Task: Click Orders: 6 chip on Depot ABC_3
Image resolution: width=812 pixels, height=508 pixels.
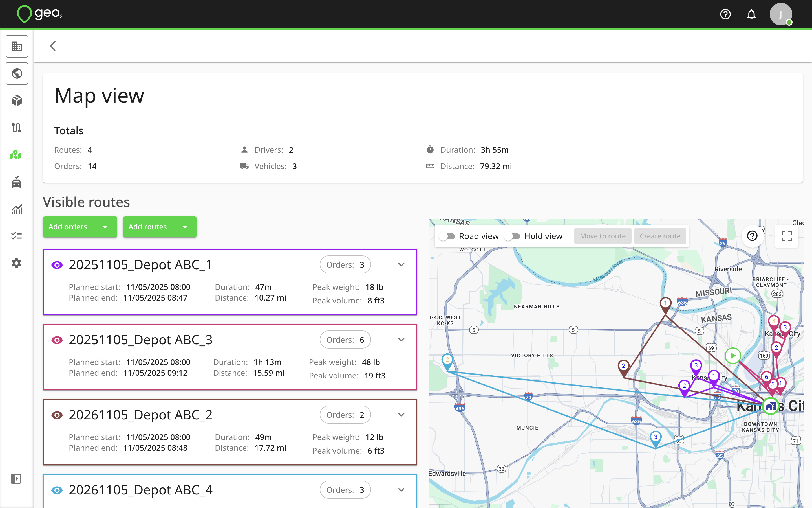Action: [x=345, y=340]
